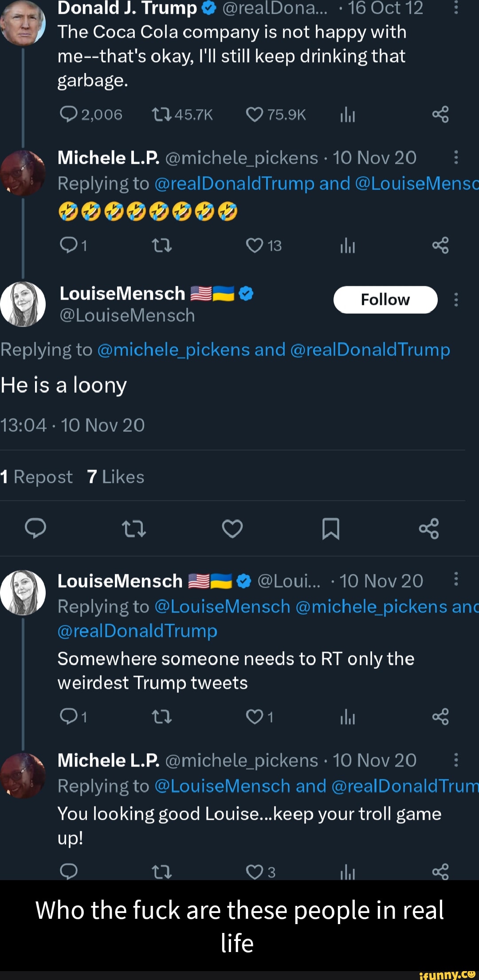Open LouiseMensch's profile picture in the main tweet
The image size is (479, 980).
[23, 304]
